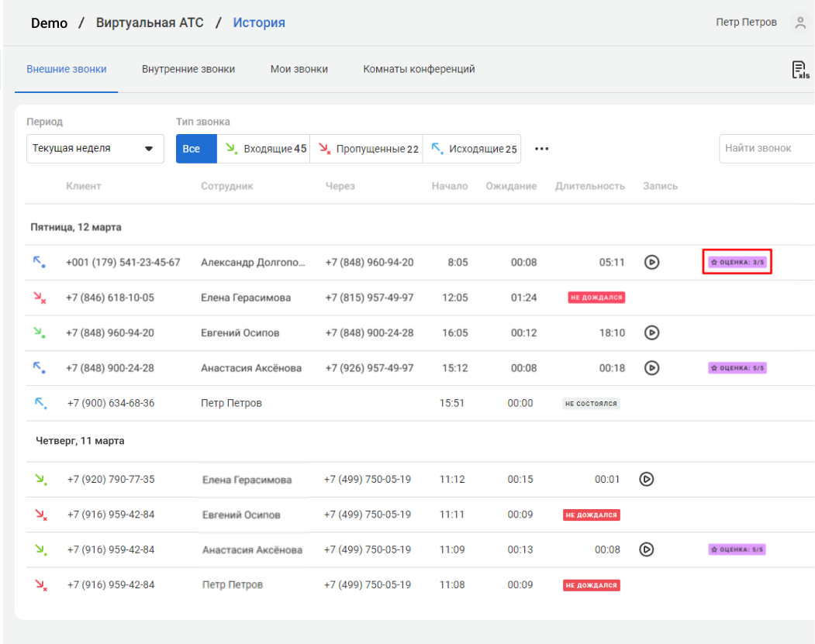Open the Период dropdown Текущая неделя
Image resolution: width=815 pixels, height=644 pixels.
coord(95,149)
